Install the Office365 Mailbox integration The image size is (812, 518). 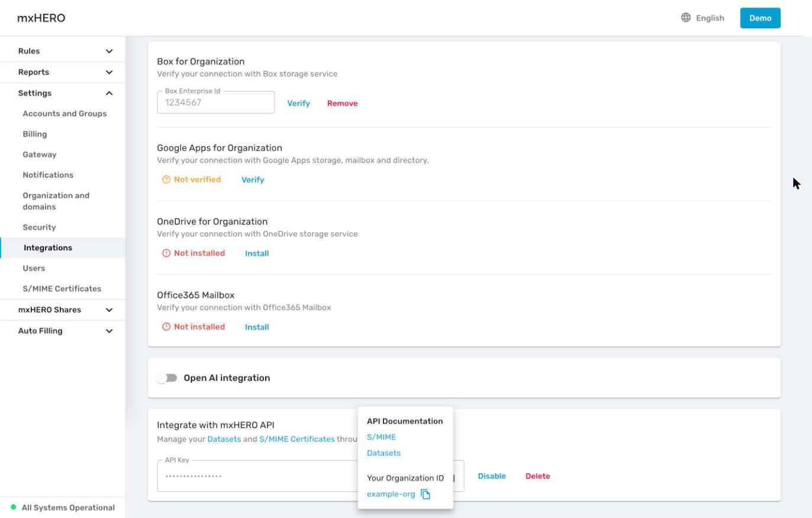(257, 327)
